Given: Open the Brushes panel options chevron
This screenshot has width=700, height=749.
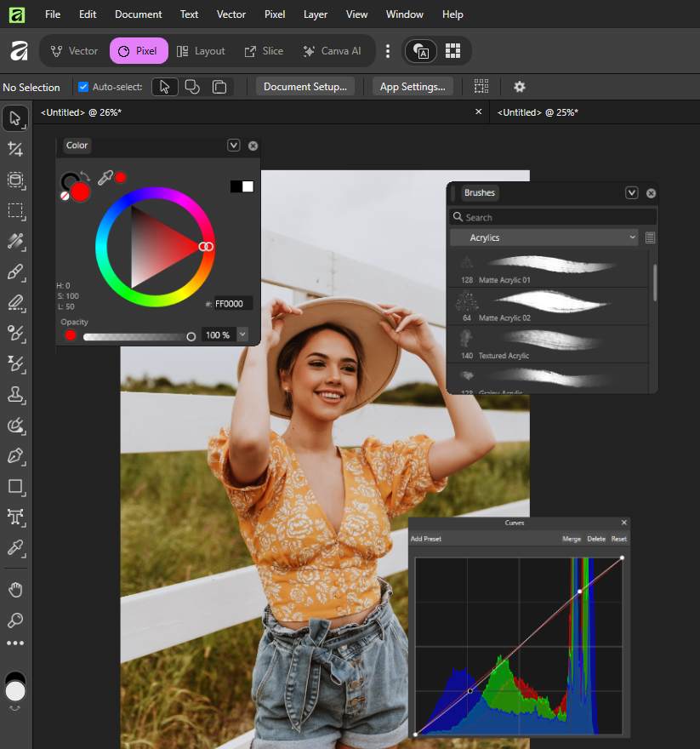Looking at the screenshot, I should tap(632, 192).
